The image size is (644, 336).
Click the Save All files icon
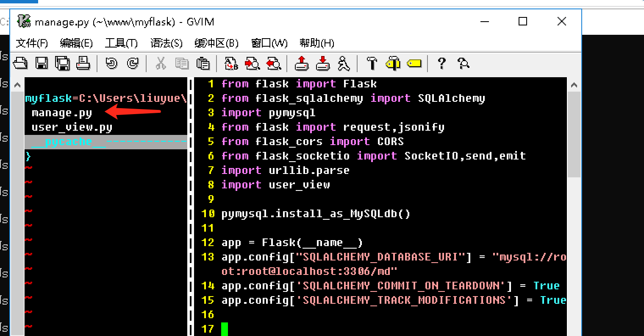[62, 63]
